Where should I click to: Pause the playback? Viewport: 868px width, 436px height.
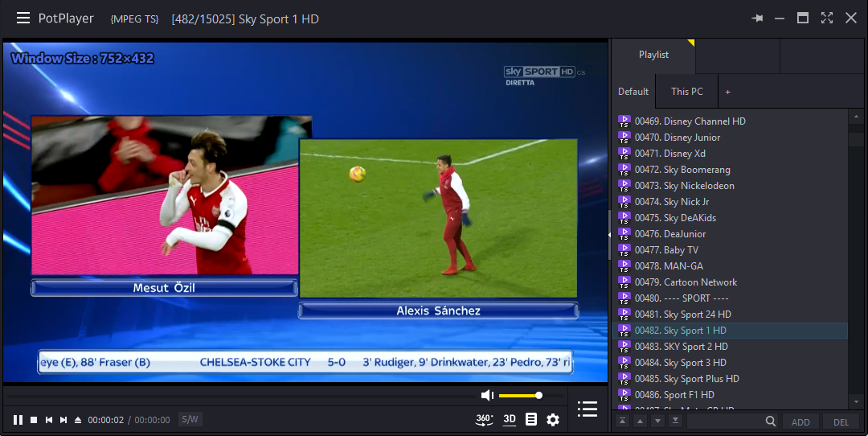(x=18, y=420)
